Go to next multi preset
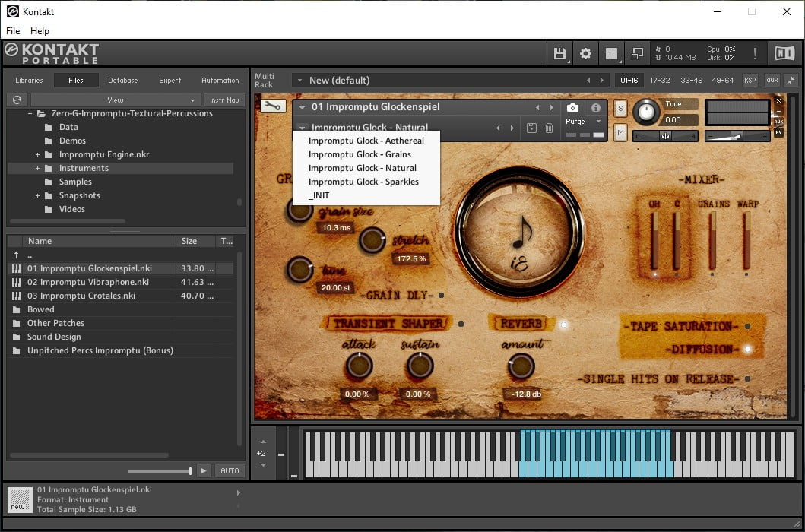 click(x=602, y=80)
